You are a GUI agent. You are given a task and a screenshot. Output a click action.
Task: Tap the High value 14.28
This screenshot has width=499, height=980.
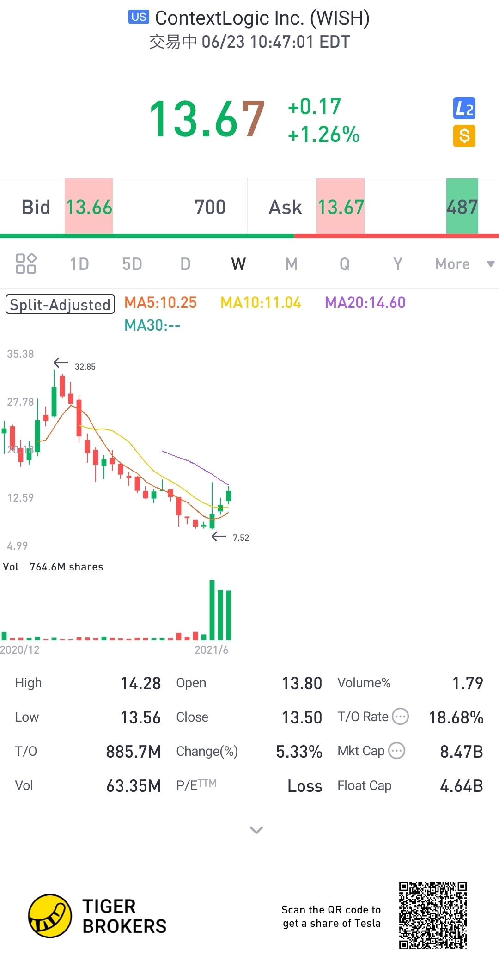140,683
